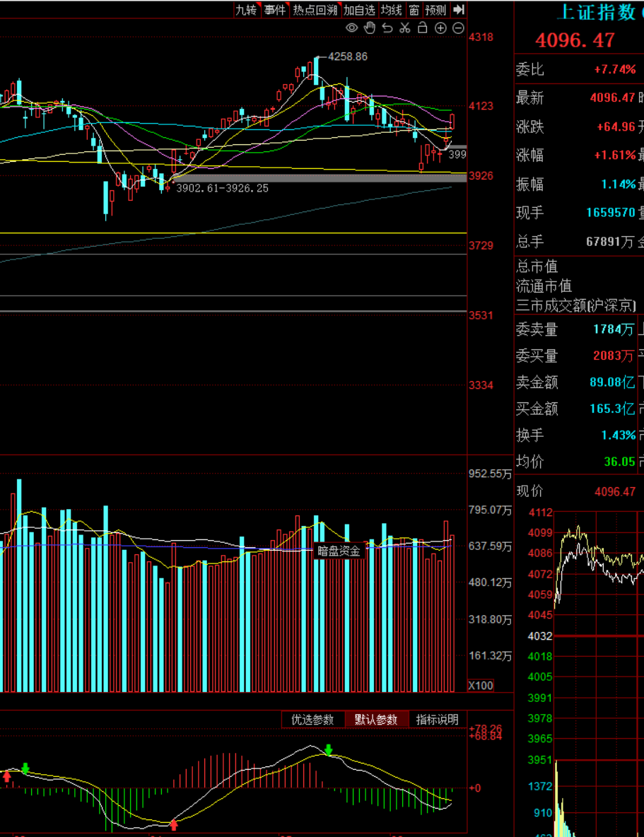Screen dimensions: 644x837
Task: Zoom out with the minus circle icon
Action: [458, 28]
